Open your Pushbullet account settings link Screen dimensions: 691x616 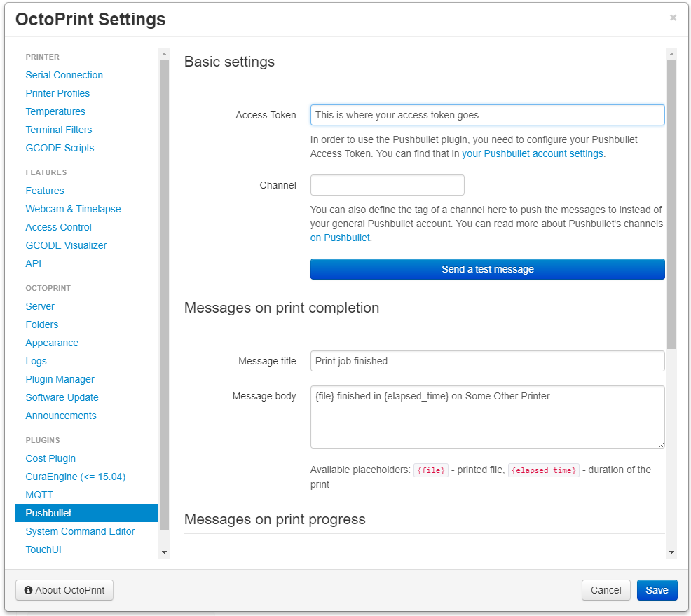532,153
